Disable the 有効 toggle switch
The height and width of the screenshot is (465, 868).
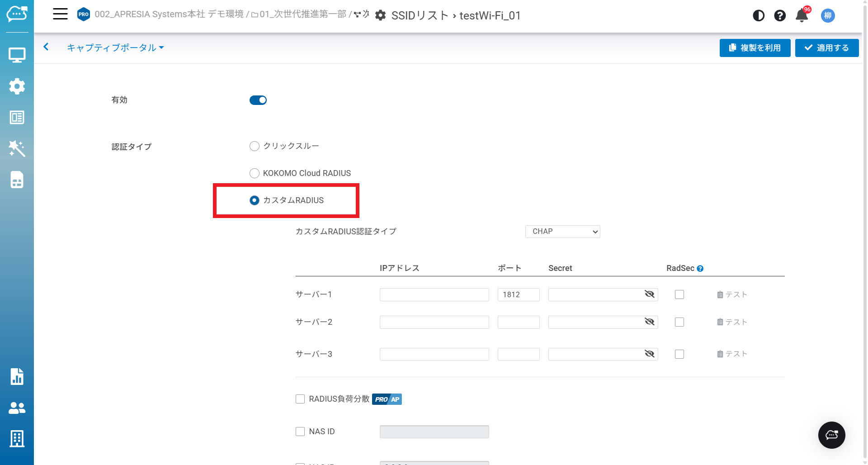tap(258, 100)
